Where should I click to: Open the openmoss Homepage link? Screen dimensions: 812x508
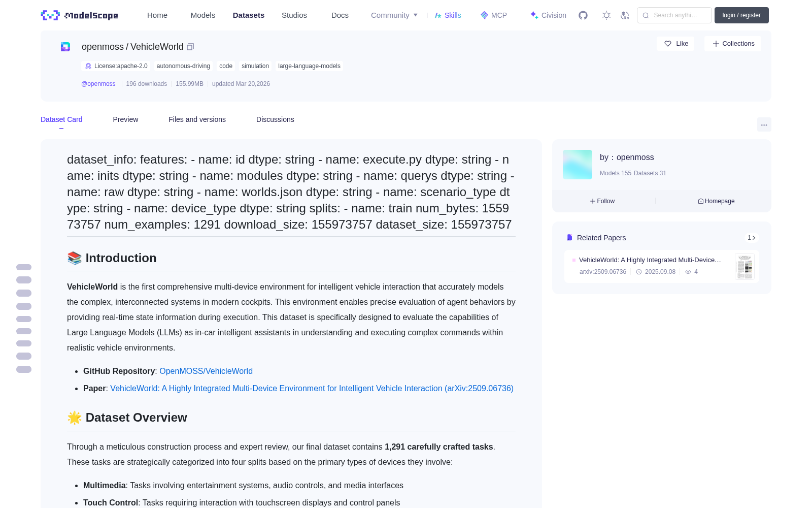[x=716, y=201]
